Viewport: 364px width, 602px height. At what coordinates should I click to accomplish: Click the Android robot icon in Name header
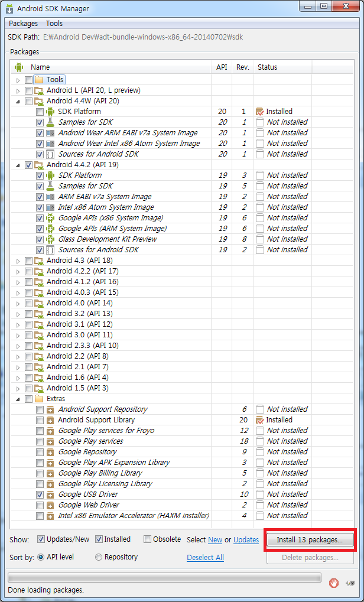pyautogui.click(x=19, y=67)
